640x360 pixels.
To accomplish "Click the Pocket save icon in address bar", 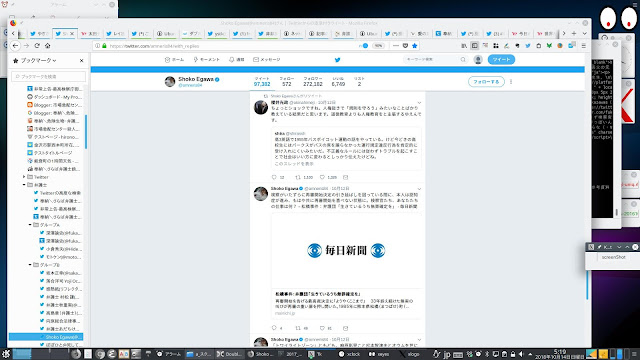I will click(405, 46).
